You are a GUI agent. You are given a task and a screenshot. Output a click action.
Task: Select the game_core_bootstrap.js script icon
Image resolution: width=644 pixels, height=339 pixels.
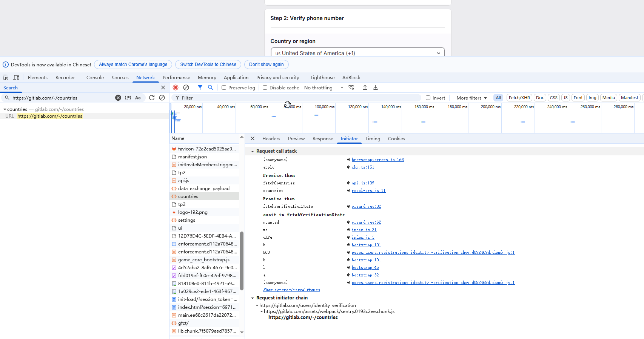(x=174, y=260)
